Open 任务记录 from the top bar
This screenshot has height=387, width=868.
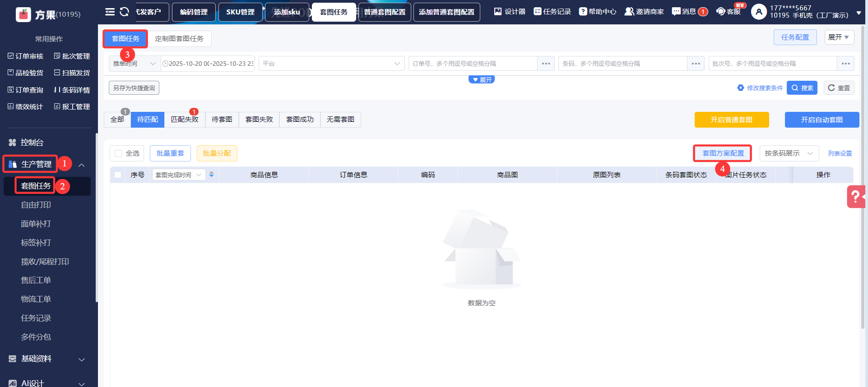point(552,12)
